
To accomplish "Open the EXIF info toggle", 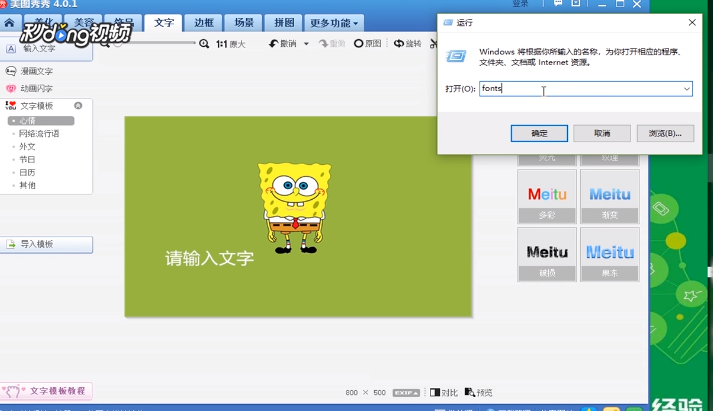I will pos(406,393).
